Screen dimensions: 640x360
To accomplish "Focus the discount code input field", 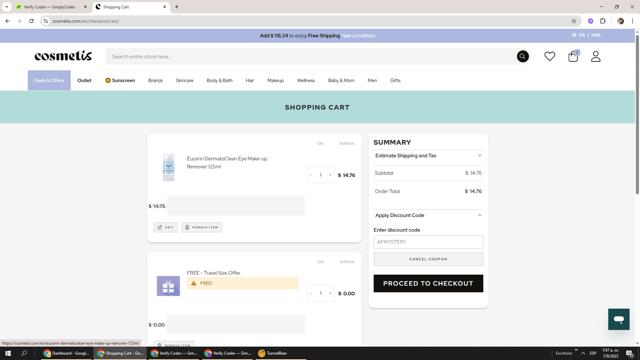I will [x=428, y=242].
